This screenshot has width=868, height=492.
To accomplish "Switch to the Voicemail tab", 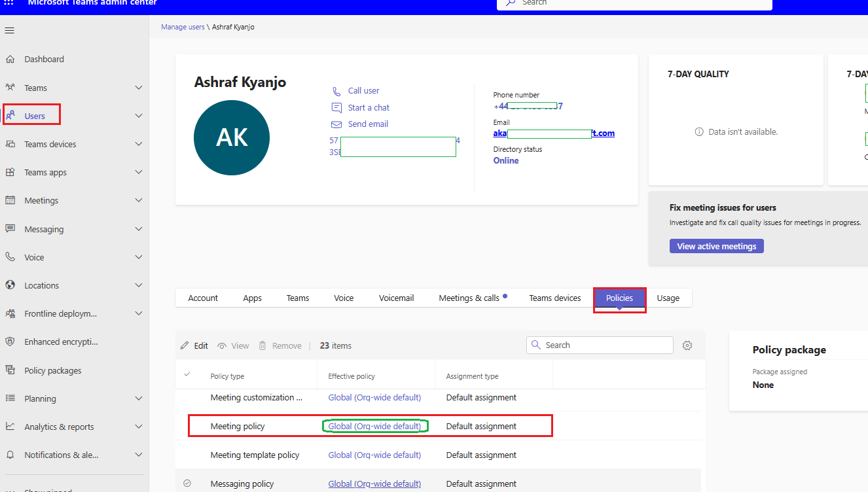I will tap(396, 298).
